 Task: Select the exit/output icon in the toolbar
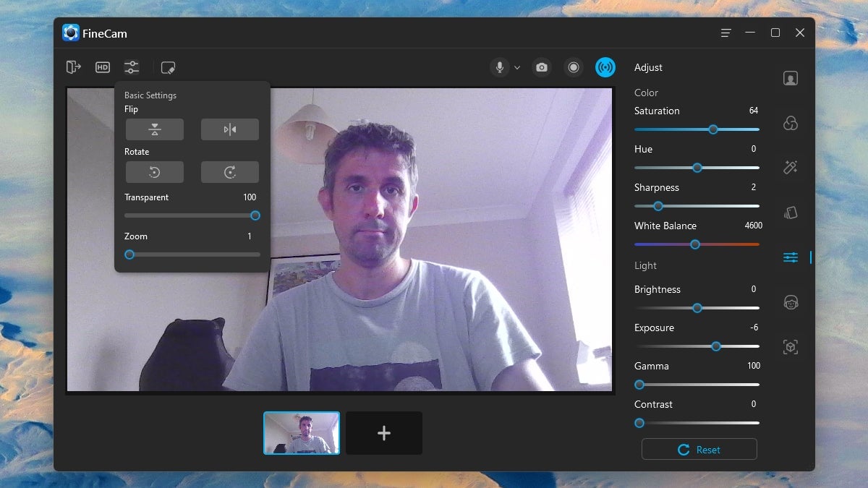[73, 67]
